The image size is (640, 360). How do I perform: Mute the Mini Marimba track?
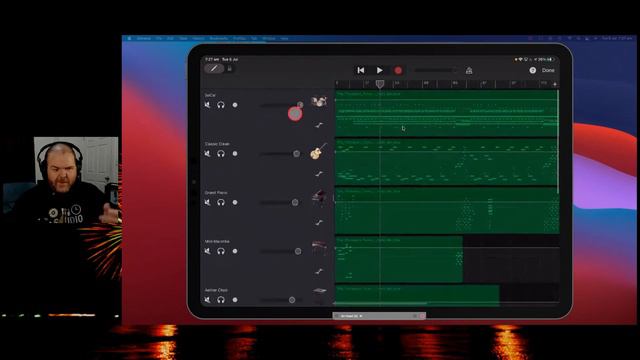[x=207, y=251]
